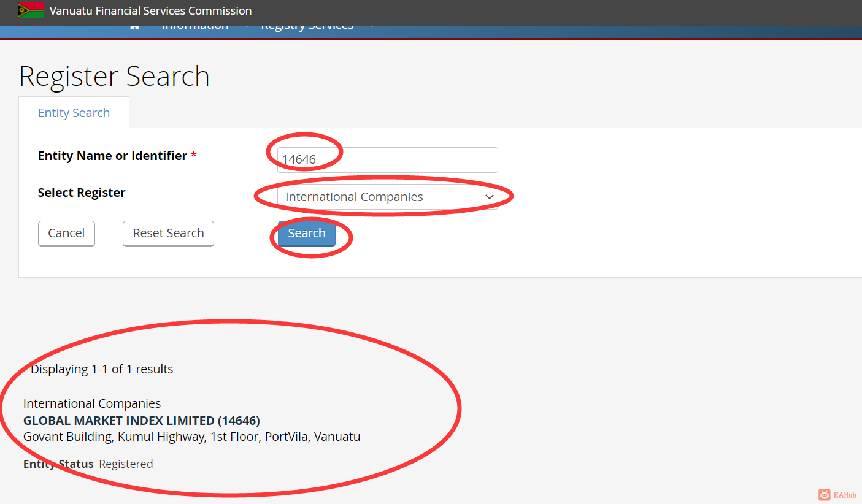Click the blue Search button
862x504 pixels.
(x=307, y=234)
